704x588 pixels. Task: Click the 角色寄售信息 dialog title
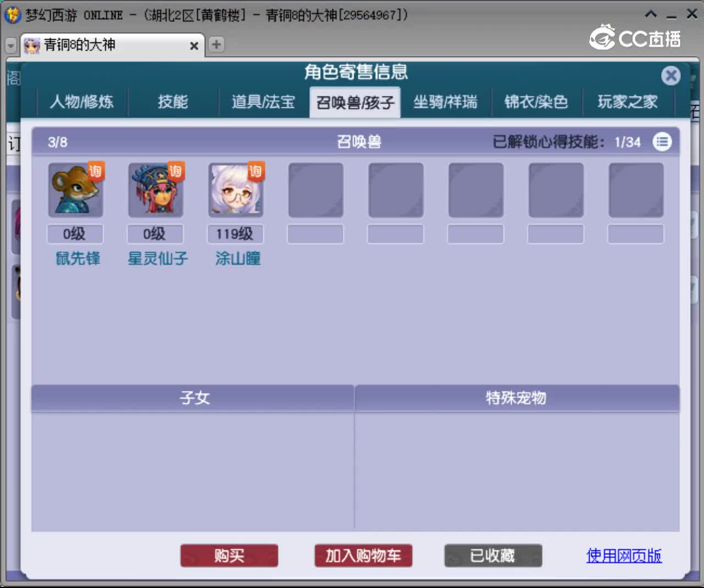point(356,72)
